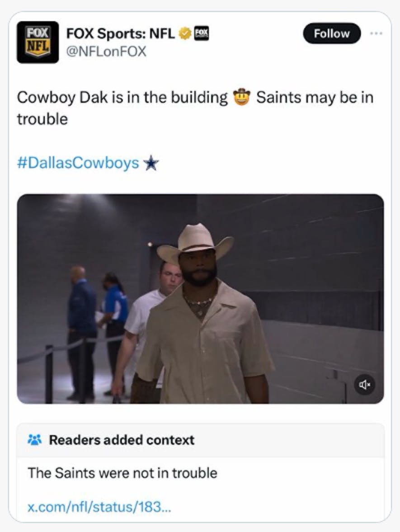Click the tweet text about Cowboy Dak
The width and height of the screenshot is (400, 532).
pos(195,108)
